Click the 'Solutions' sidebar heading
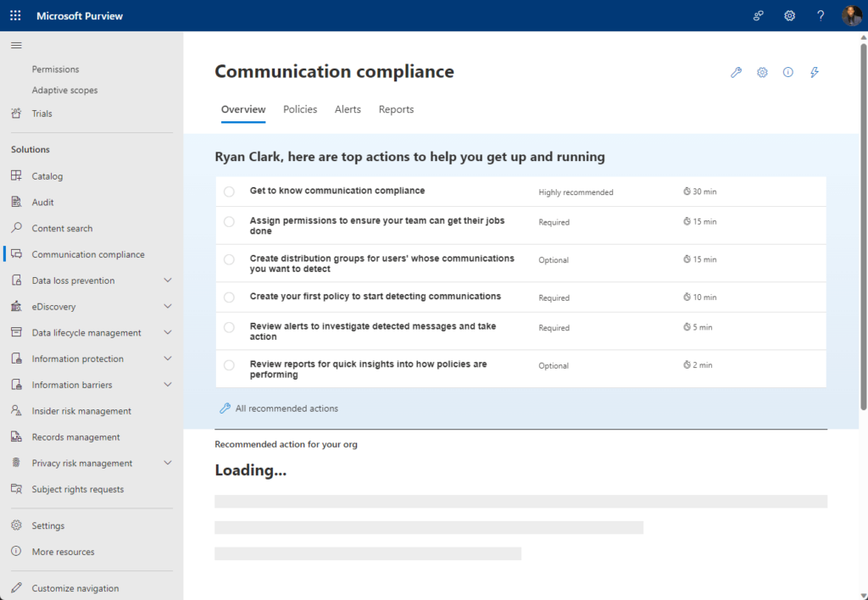Image resolution: width=868 pixels, height=600 pixels. click(x=31, y=149)
